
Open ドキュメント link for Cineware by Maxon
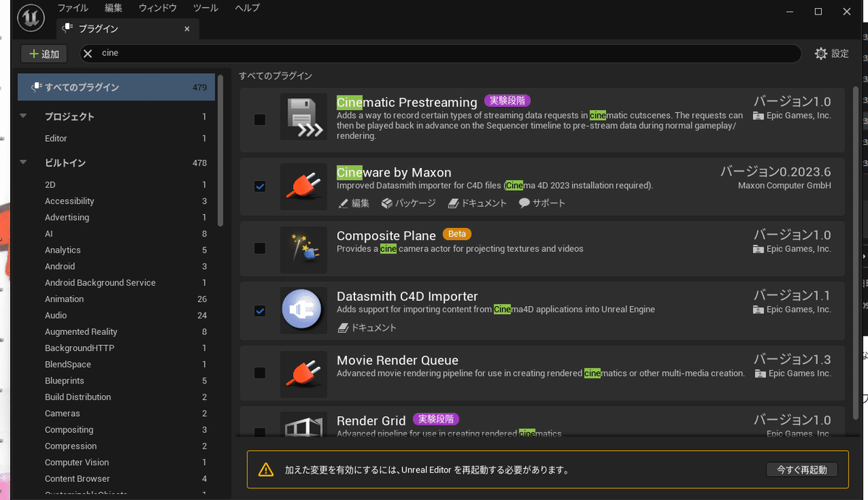477,203
